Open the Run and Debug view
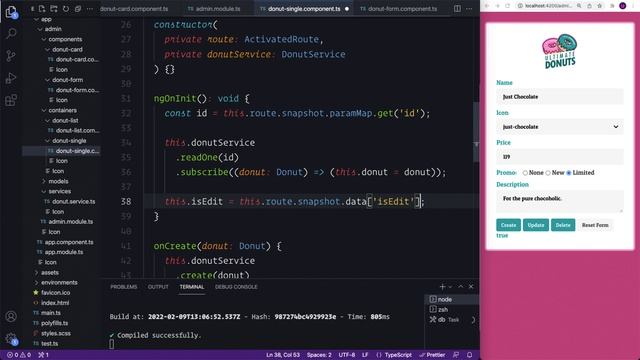Image resolution: width=640 pixels, height=360 pixels. 11,78
